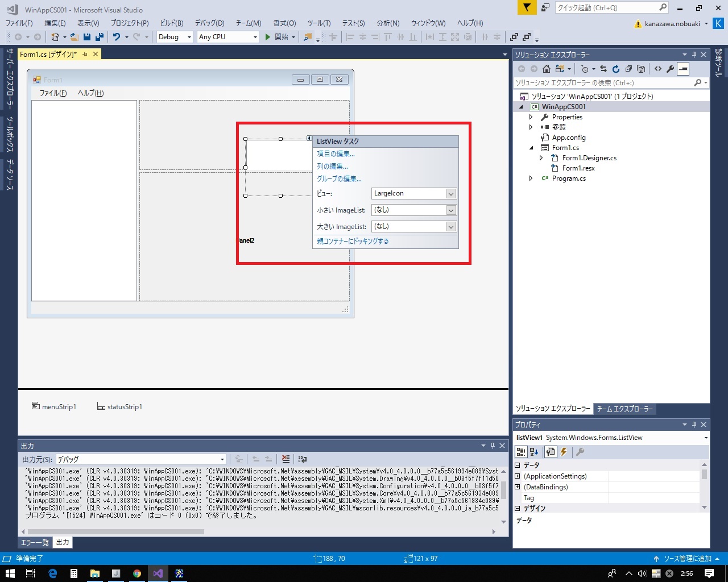Click the New Project icon in toolbar
Screen dimensions: 728x582
pyautogui.click(x=55, y=37)
